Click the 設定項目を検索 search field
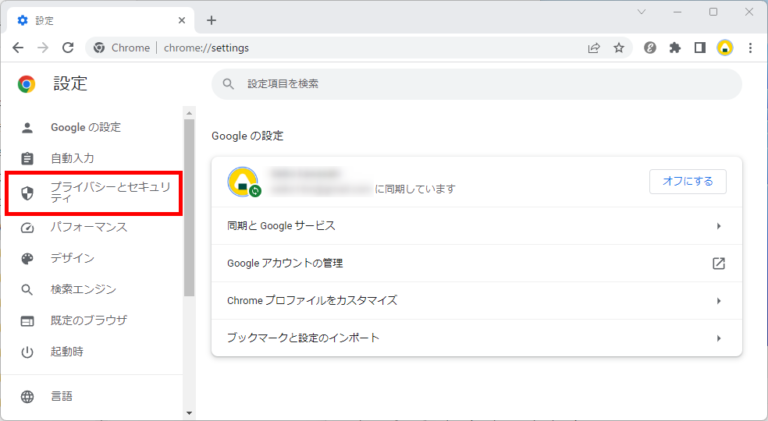 click(x=476, y=84)
